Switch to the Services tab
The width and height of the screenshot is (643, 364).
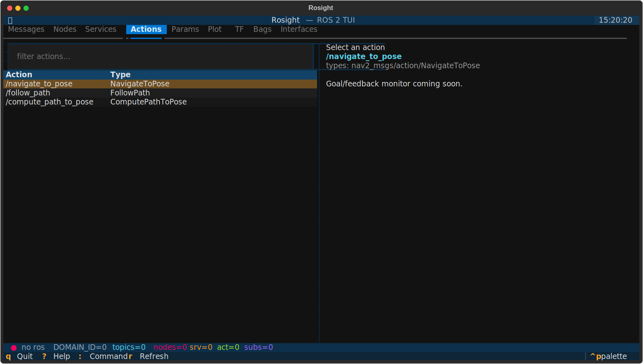coord(100,29)
